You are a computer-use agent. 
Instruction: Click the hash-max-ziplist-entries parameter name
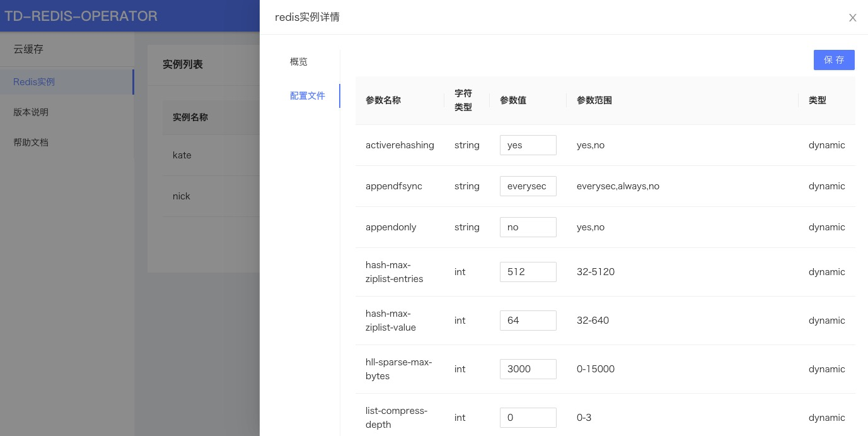point(395,272)
